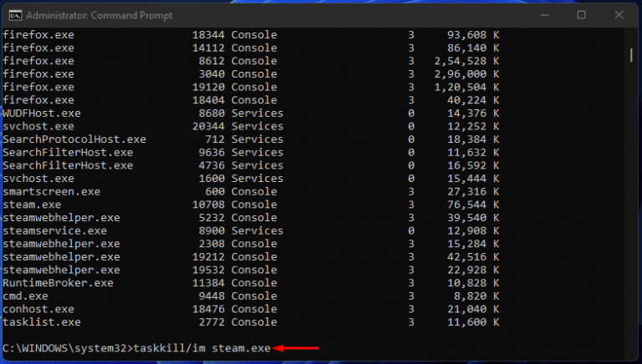Click the RuntimeBroker.exe entry
This screenshot has width=642, height=364.
tap(58, 283)
